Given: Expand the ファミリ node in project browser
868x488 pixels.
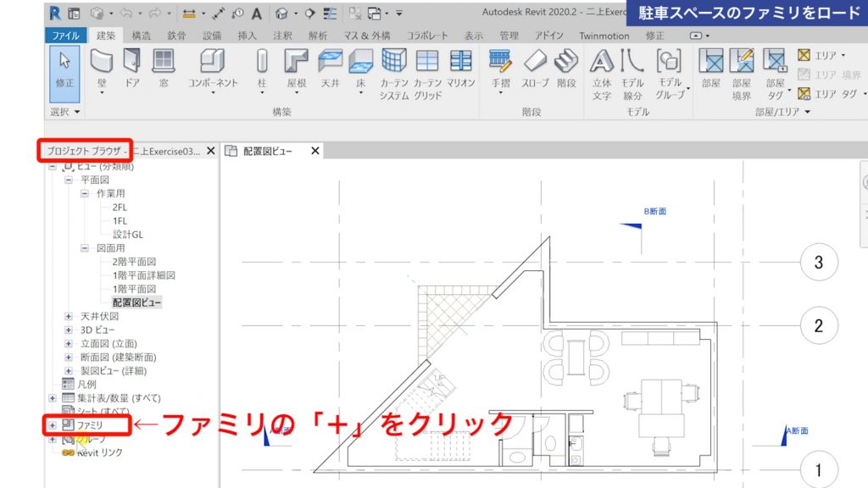Looking at the screenshot, I should pos(51,425).
